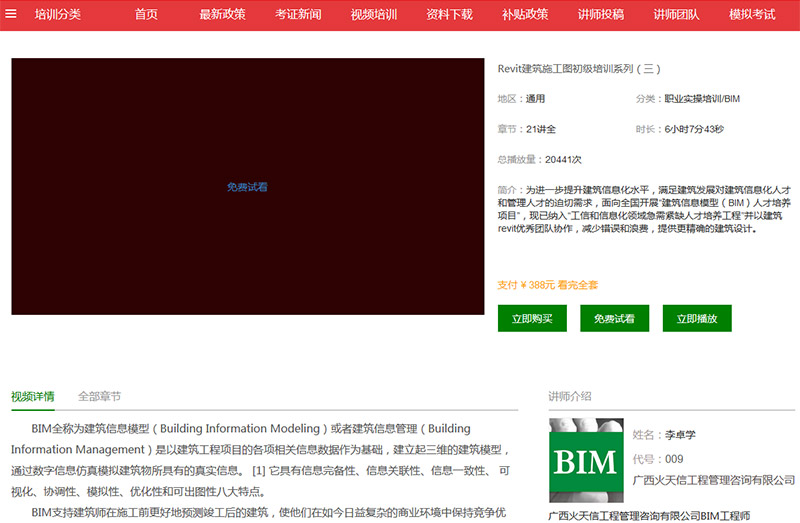Click the category value 职业实操培训/BIM
This screenshot has height=523, width=800.
(x=702, y=99)
